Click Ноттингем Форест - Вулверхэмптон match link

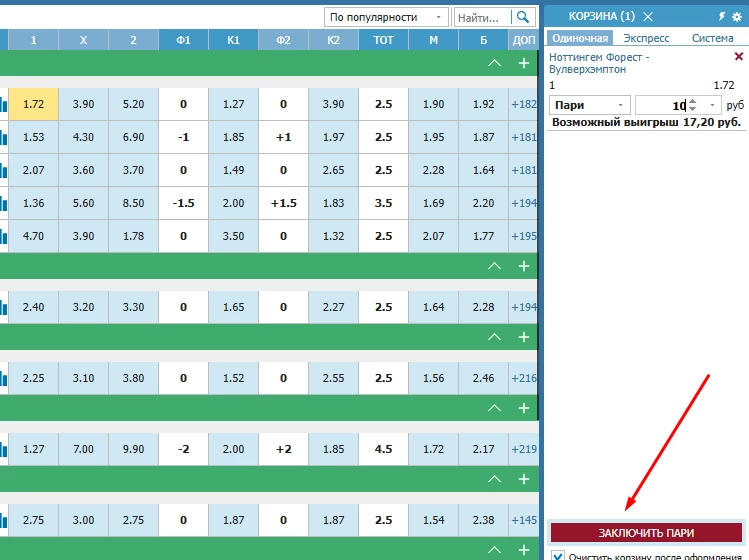pos(599,63)
